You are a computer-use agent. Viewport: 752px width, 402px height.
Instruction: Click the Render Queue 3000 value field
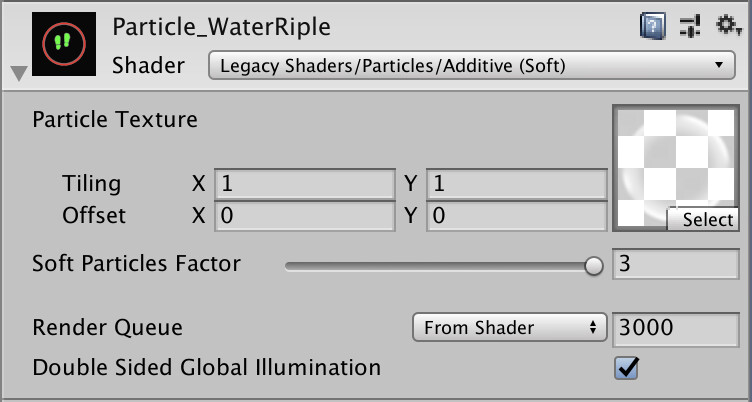click(x=676, y=329)
